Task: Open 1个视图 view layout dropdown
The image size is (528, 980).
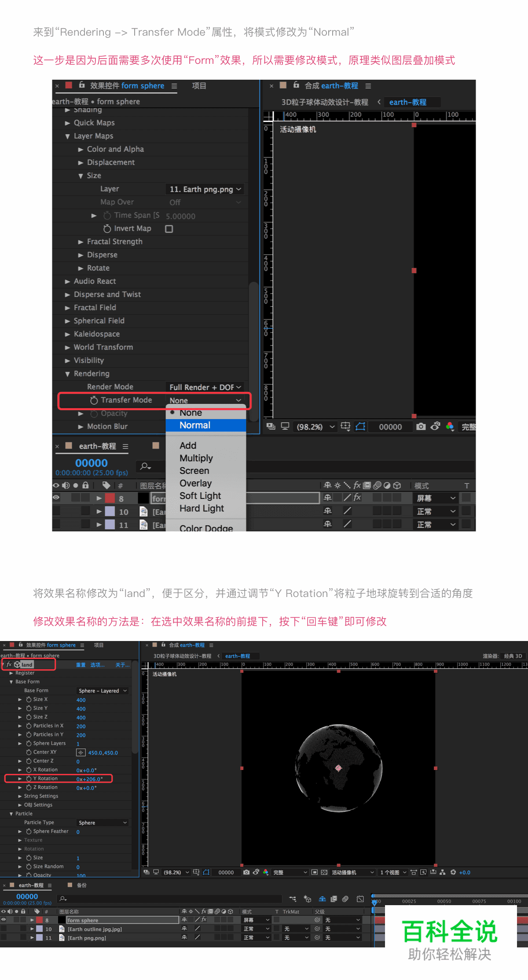Action: (393, 872)
